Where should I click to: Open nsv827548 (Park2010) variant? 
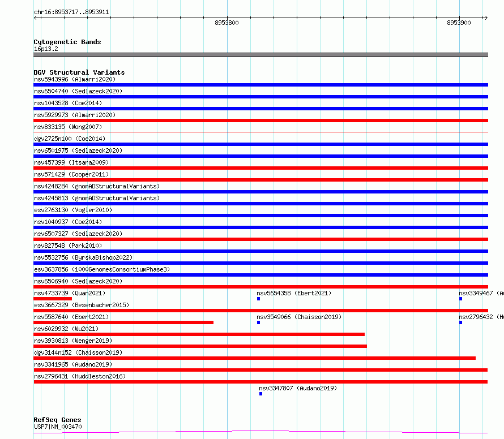click(x=68, y=246)
